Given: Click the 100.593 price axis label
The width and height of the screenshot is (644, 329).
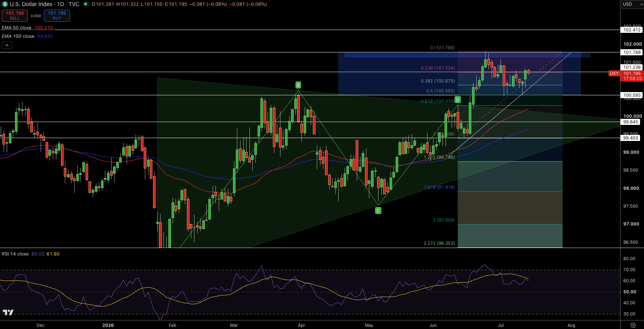Looking at the screenshot, I should pos(632,95).
